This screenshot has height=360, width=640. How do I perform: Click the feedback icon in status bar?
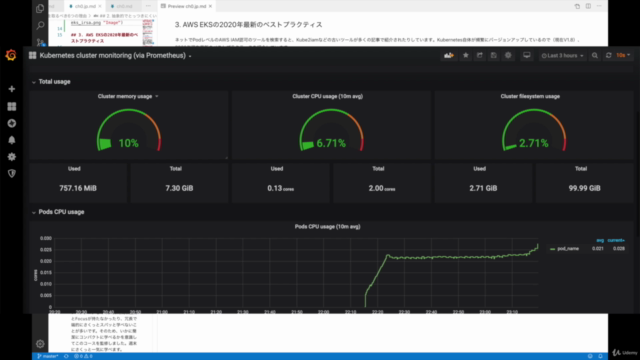tap(590, 356)
